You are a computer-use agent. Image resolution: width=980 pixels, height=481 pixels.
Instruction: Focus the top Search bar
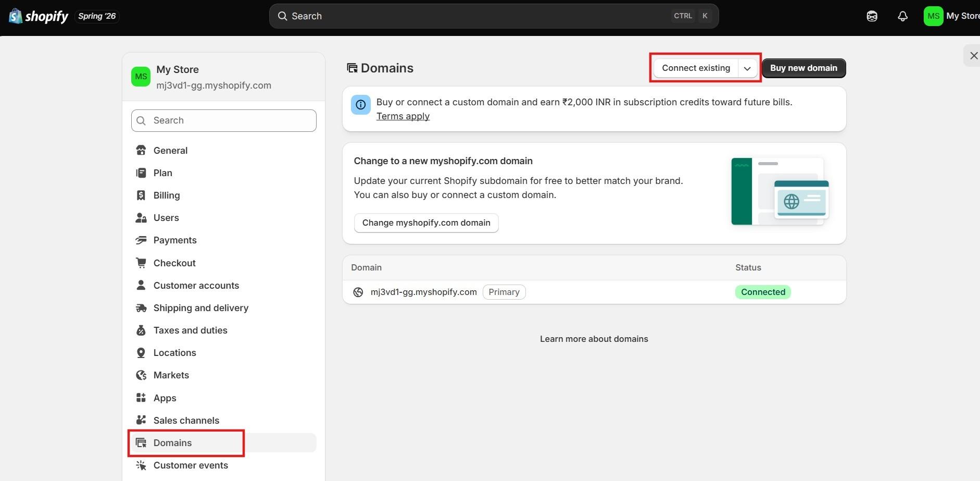(494, 16)
